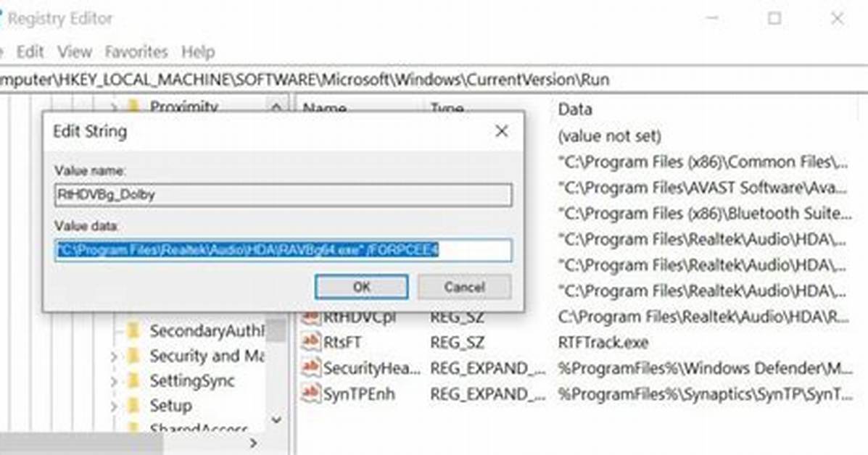Screen dimensions: 868x455
Task: Select the Setup folder icon
Action: (x=133, y=405)
